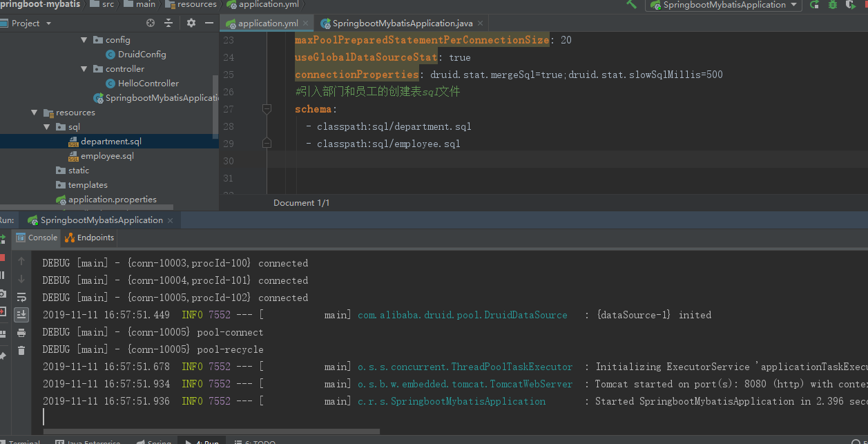Open Project panel settings gear
The height and width of the screenshot is (444, 868).
(191, 23)
